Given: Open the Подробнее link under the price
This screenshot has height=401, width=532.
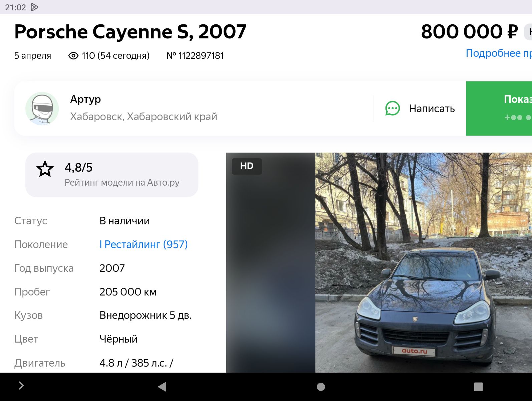Looking at the screenshot, I should coord(499,53).
